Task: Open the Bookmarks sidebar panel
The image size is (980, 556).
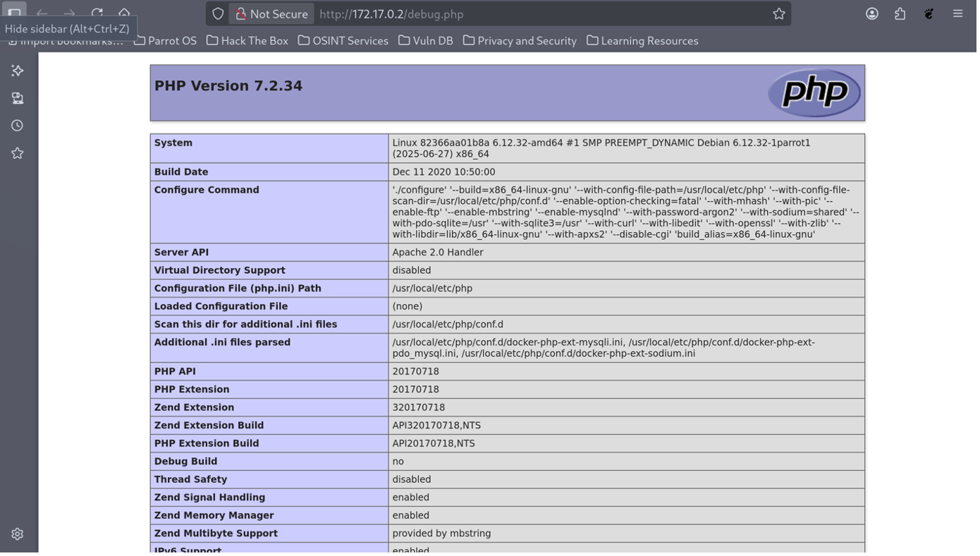Action: [x=18, y=153]
